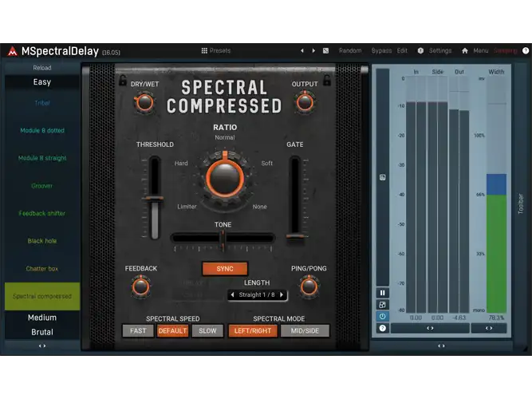The image size is (532, 399).
Task: Click the Ping/Pong knob
Action: [x=309, y=287]
